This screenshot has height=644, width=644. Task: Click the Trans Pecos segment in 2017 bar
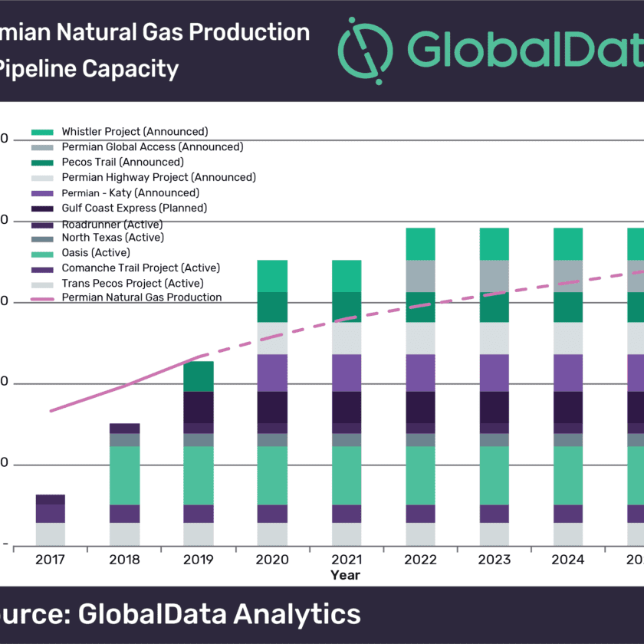[50, 534]
